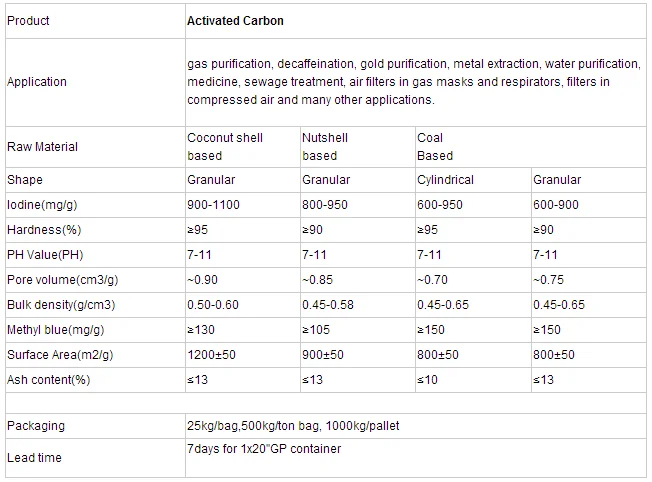Click the 7days lead time text
Viewport: 652px width, 482px height.
pyautogui.click(x=264, y=449)
